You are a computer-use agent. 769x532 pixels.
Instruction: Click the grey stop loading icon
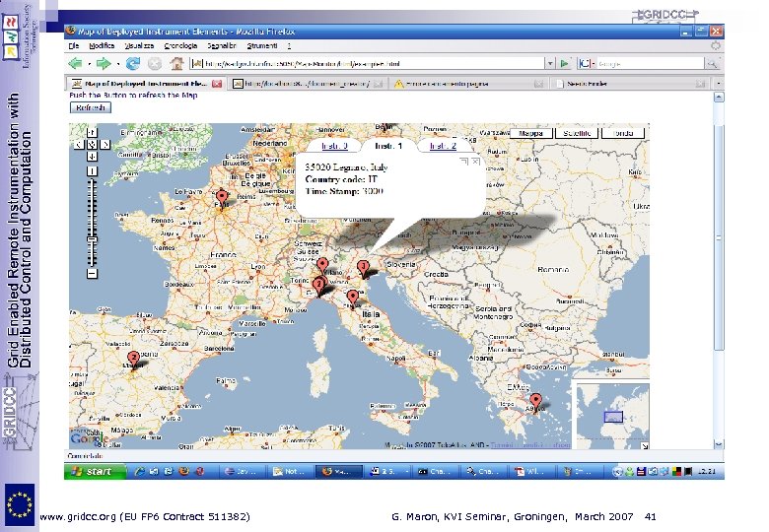[155, 63]
